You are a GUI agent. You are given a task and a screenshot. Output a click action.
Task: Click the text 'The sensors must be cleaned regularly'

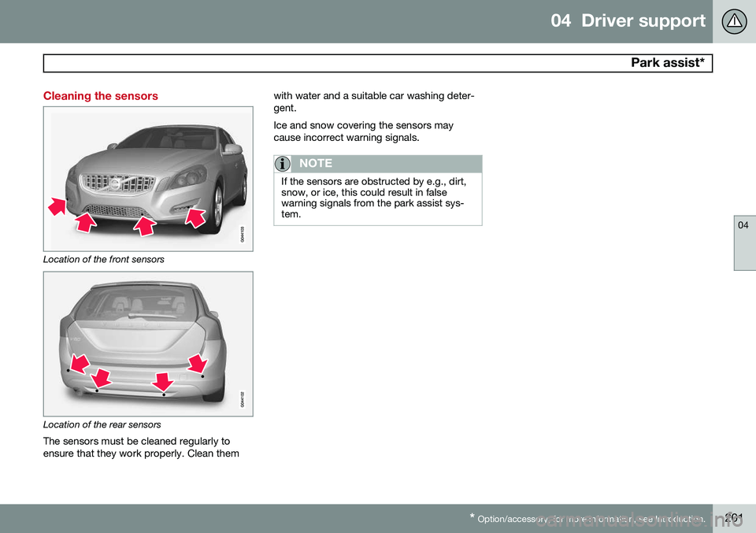click(141, 447)
